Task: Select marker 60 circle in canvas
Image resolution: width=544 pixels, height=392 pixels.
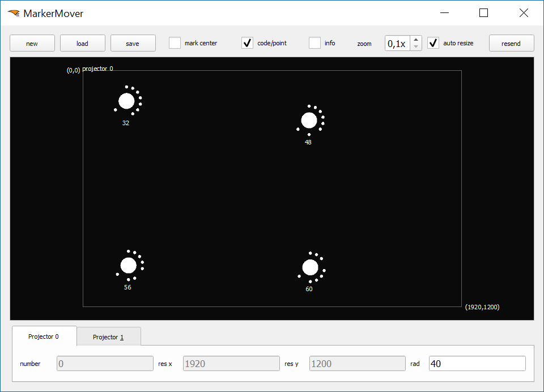Action: click(x=310, y=267)
